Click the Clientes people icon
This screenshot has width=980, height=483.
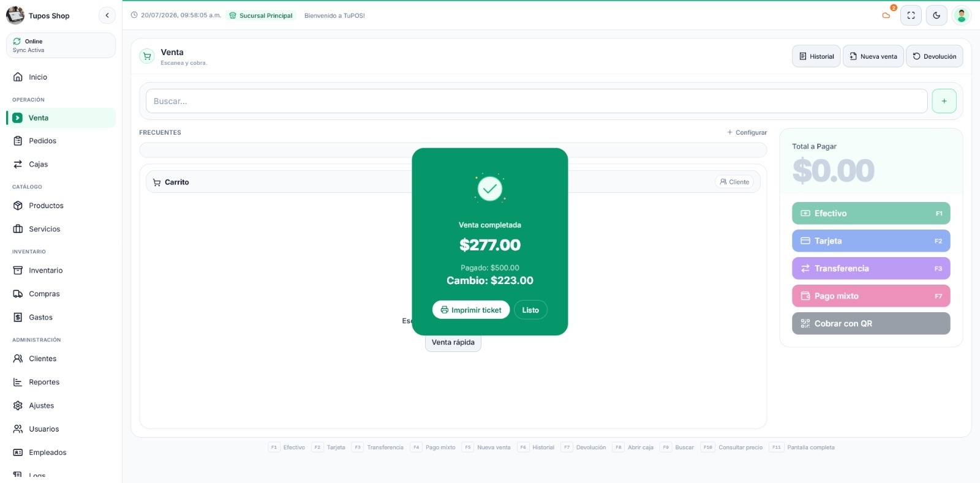click(18, 359)
